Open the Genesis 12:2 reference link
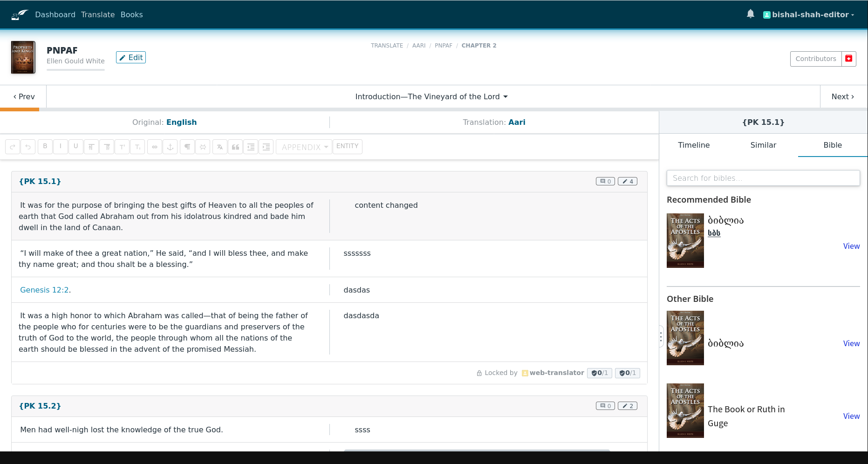Viewport: 868px width, 464px height. point(44,290)
